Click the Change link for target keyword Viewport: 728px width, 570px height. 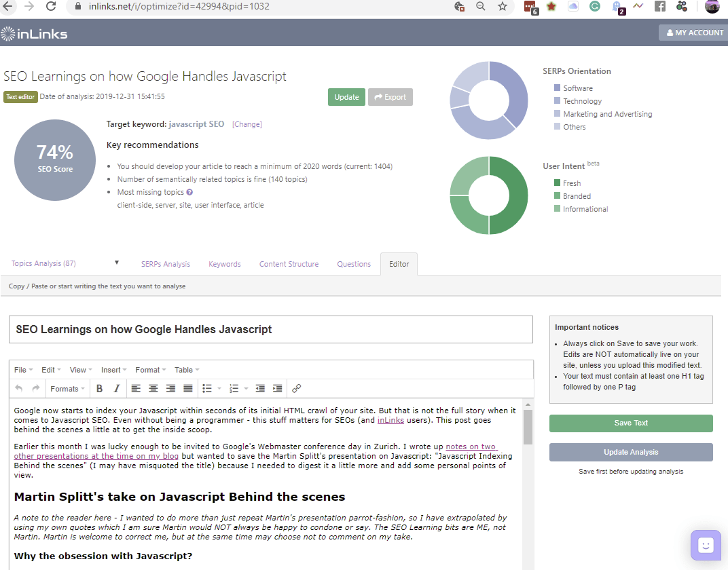tap(247, 124)
